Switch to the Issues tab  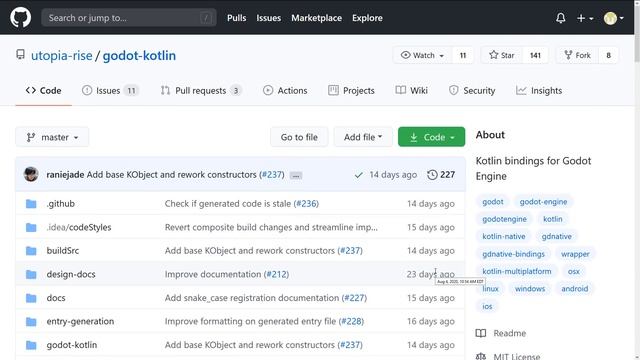pos(110,91)
